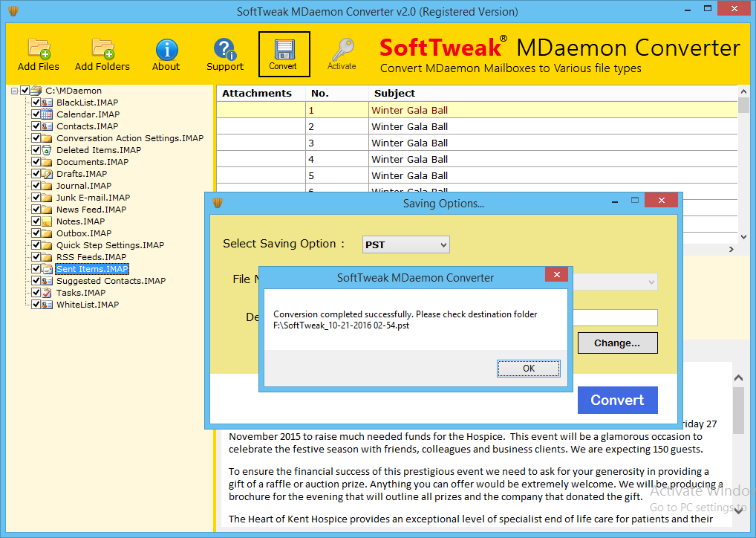Close the Saving Options window

click(x=662, y=200)
